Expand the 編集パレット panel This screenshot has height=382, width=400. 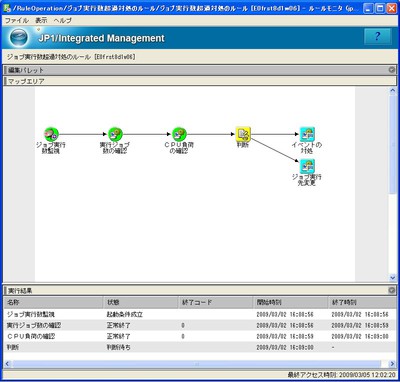(x=392, y=70)
